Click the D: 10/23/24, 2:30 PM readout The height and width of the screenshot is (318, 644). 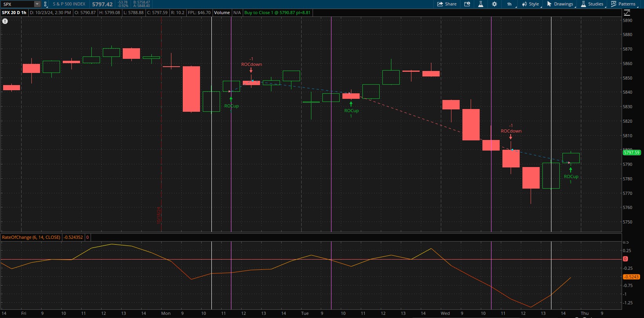point(51,13)
